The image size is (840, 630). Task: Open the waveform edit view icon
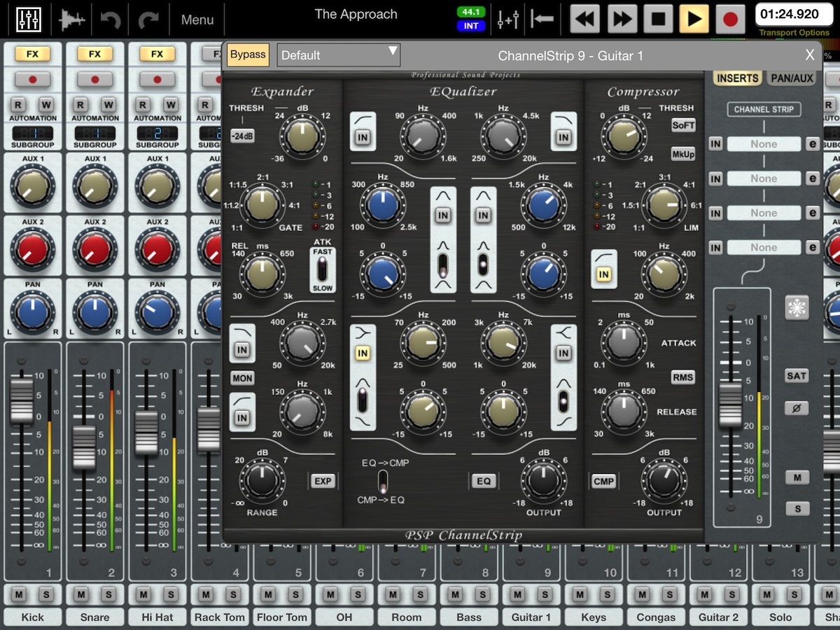click(x=72, y=20)
